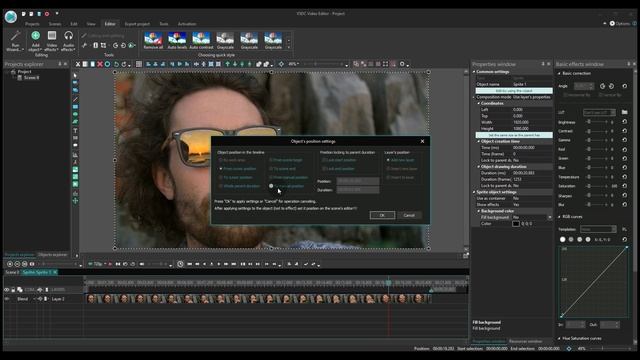
Task: Click the timeline clock icon
Action: pos(180,264)
